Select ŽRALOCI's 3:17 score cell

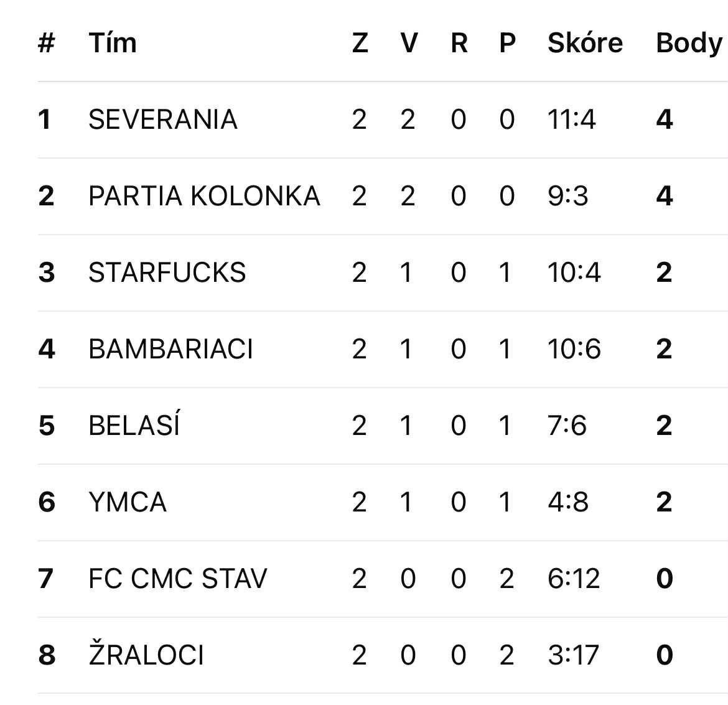[x=573, y=655]
